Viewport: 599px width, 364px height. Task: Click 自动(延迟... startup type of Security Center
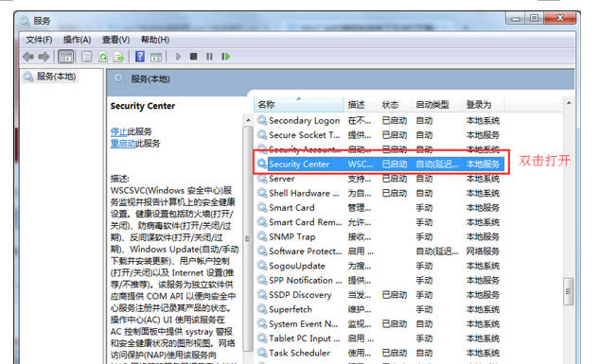[x=436, y=165]
